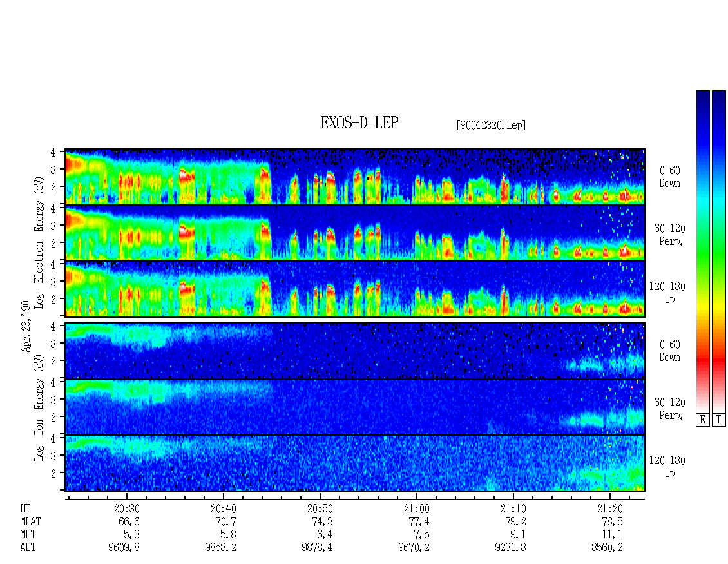Click ALT value 9858.2
This screenshot has width=728, height=564.
pos(220,547)
